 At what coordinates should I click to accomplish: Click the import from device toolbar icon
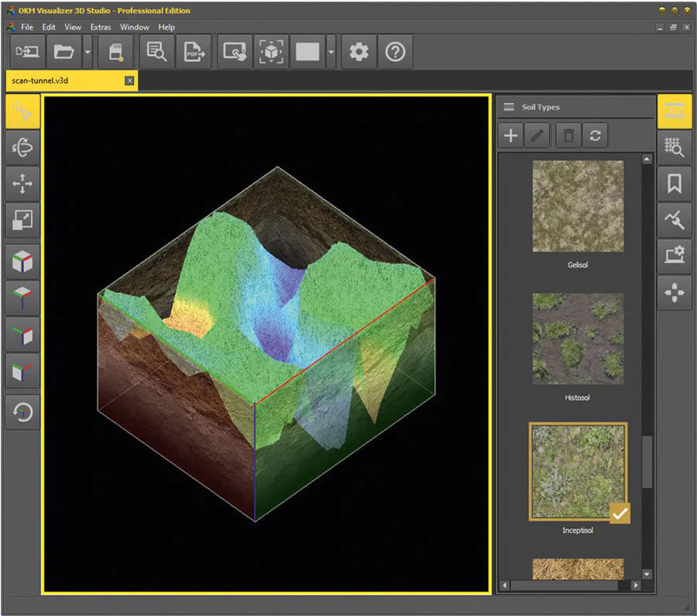click(27, 52)
